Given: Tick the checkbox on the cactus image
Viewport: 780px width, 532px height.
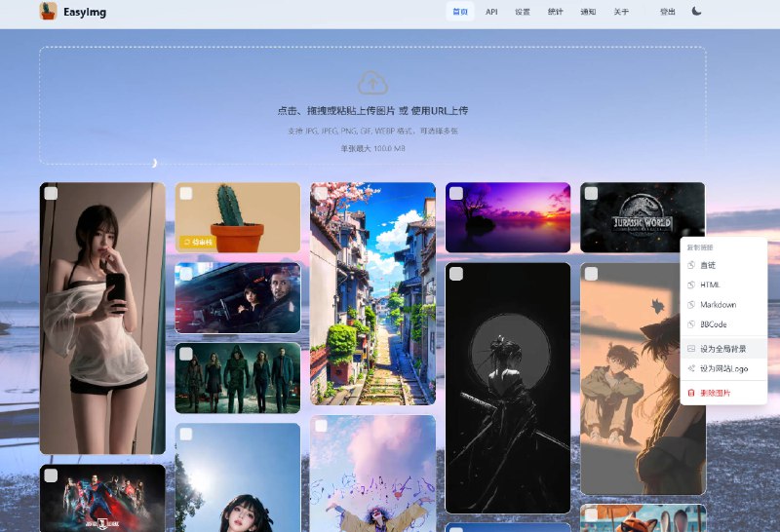Looking at the screenshot, I should pyautogui.click(x=186, y=194).
